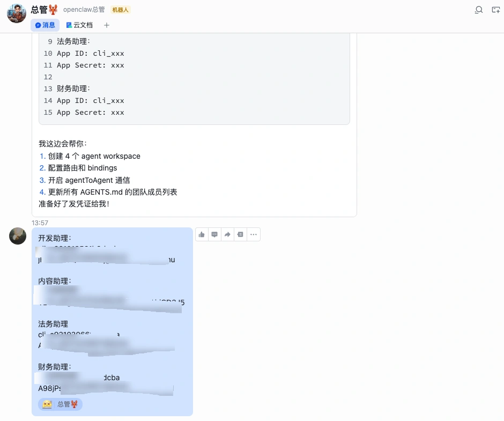Switch to the 消息 tab
Viewport: 504px width, 421px height.
click(45, 25)
